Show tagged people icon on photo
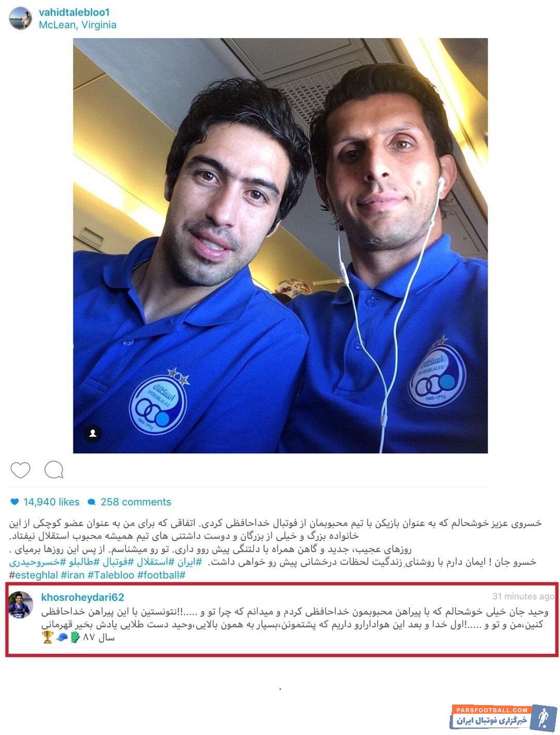The height and width of the screenshot is (735, 560). (93, 433)
